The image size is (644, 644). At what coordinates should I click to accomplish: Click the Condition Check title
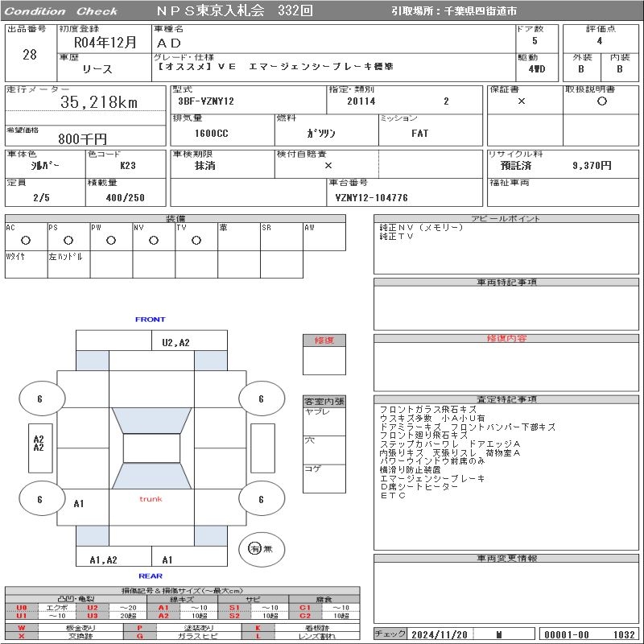(x=61, y=11)
